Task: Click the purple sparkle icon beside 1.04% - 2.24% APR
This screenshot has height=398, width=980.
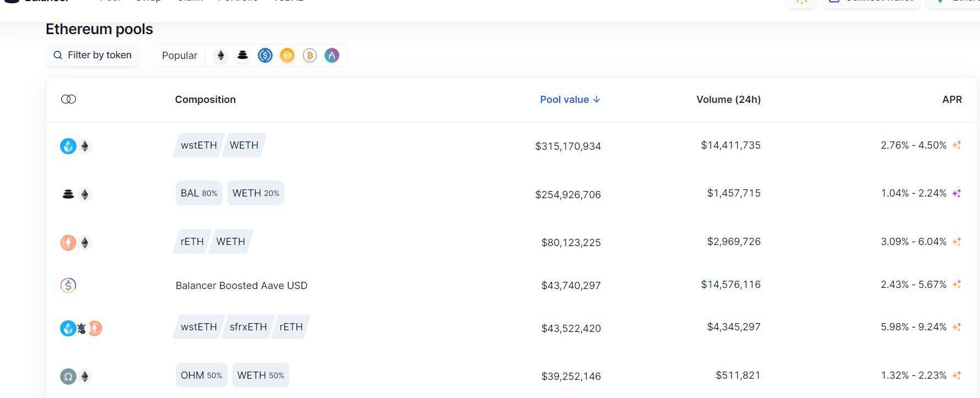Action: point(957,193)
